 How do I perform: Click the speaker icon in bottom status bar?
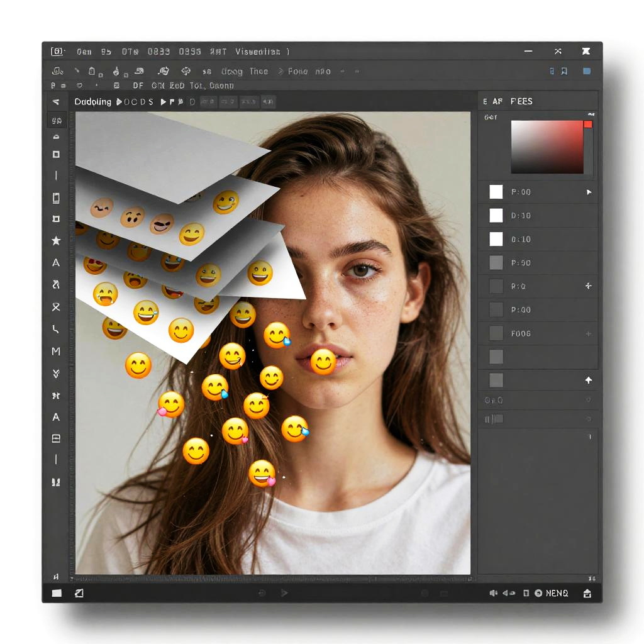click(x=493, y=593)
